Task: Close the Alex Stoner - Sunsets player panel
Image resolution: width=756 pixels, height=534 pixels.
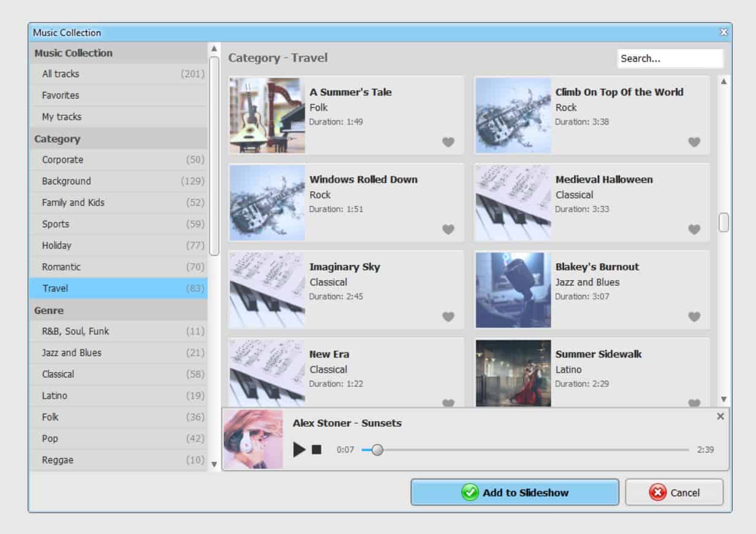Action: pyautogui.click(x=720, y=416)
